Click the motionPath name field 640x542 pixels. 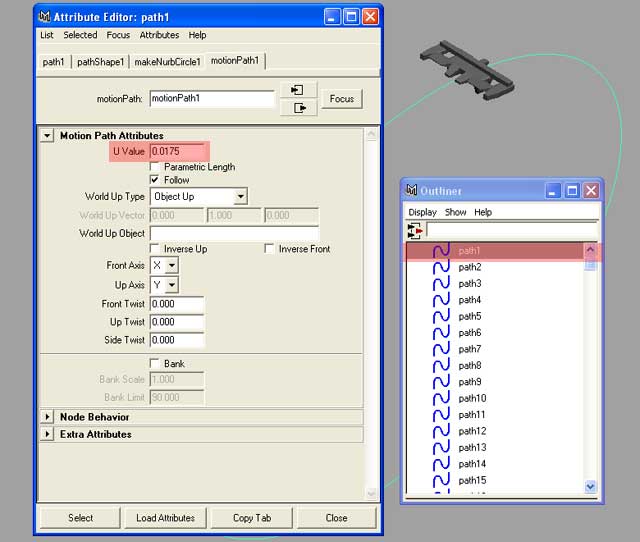point(212,98)
